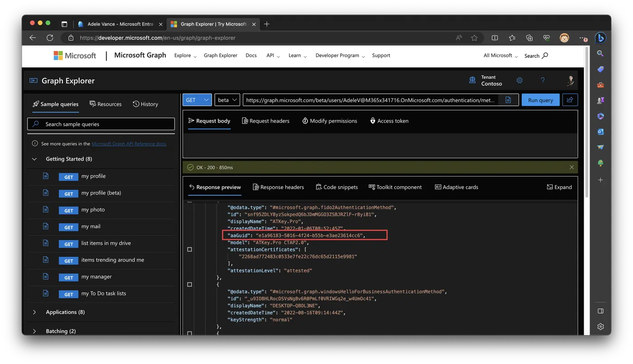Screen dimensions: 633x364
Task: Open the share query icon beside Run query
Action: pyautogui.click(x=570, y=100)
